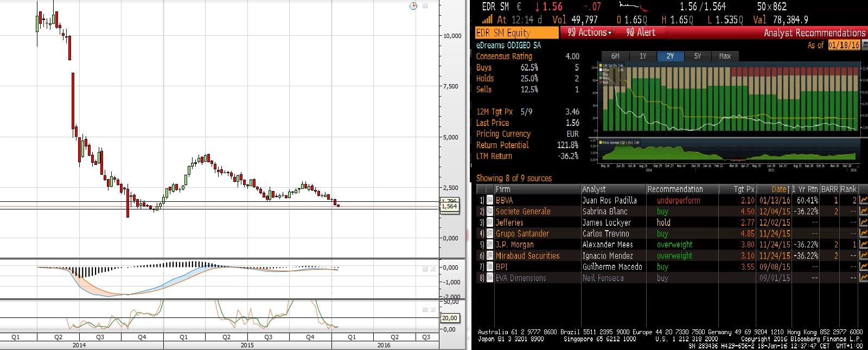
Task: Sort by the Date column header
Action: 773,189
